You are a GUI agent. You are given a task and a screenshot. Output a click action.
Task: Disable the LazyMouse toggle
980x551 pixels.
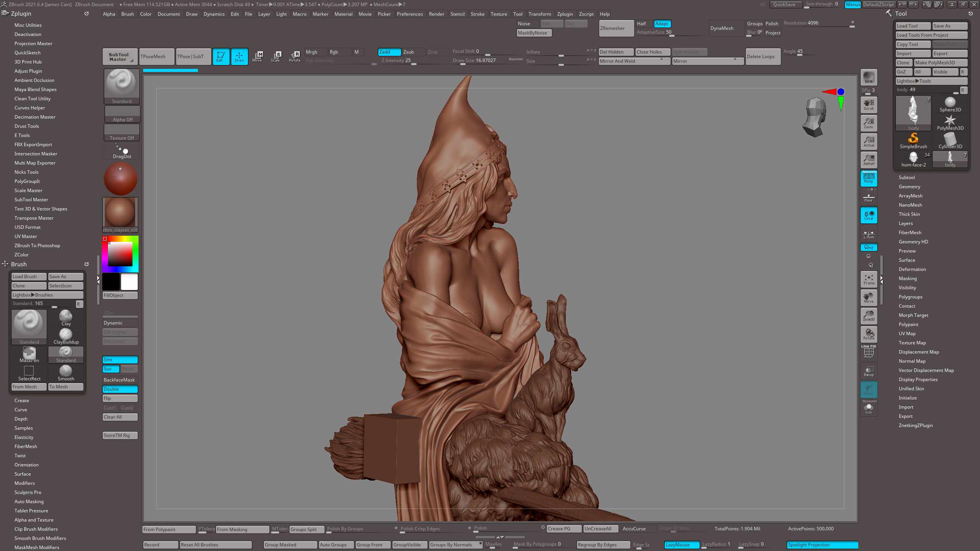point(681,544)
